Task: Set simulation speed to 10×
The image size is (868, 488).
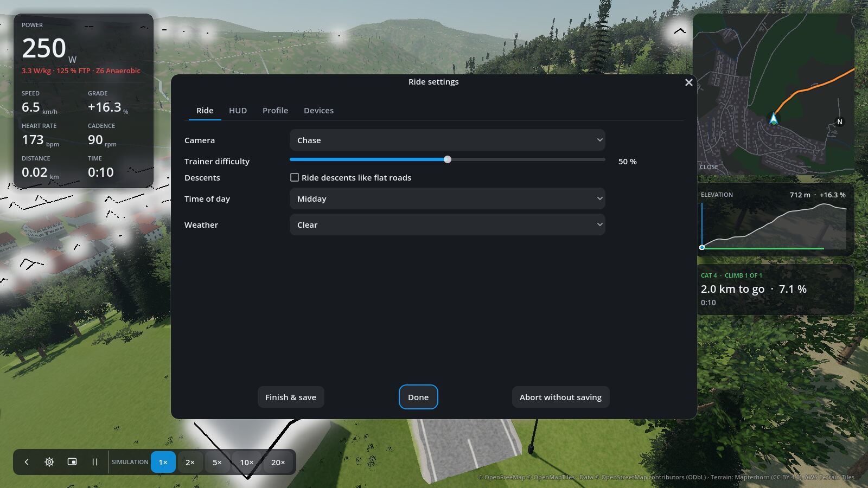Action: pos(247,462)
